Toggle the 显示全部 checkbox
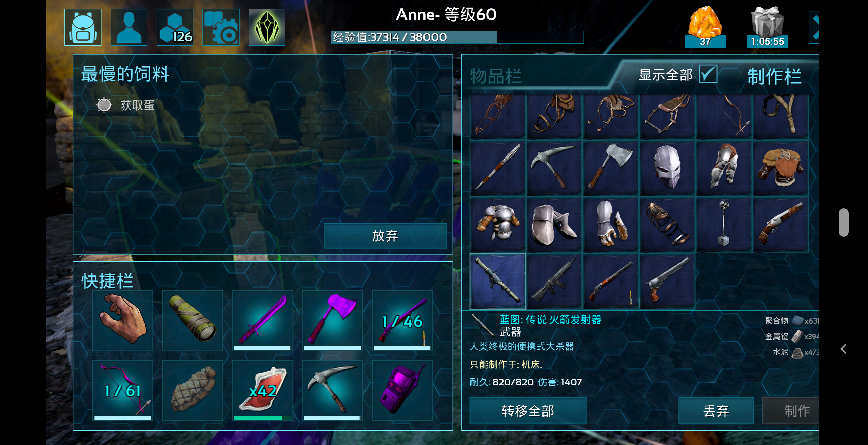The width and height of the screenshot is (868, 445). point(708,74)
